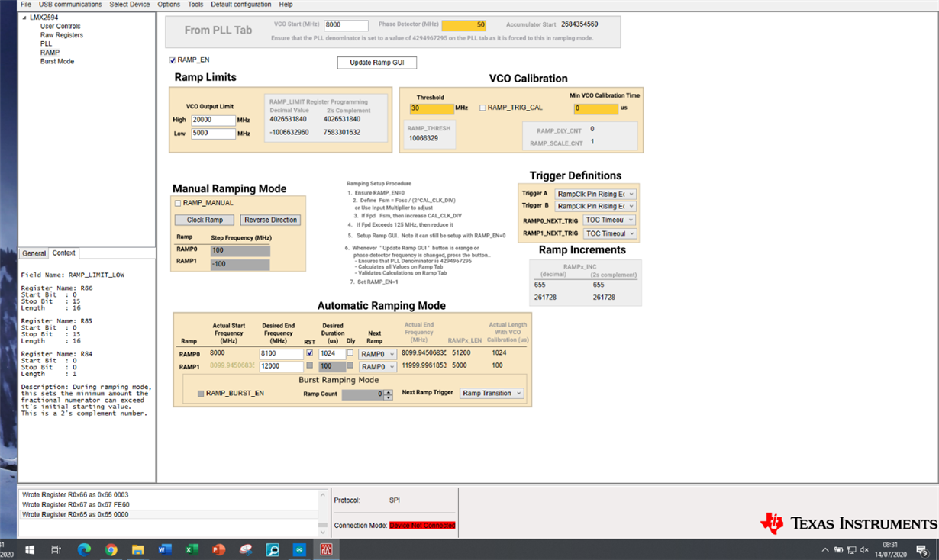Open RAMP1_NEXT_TRIG dropdown

608,233
